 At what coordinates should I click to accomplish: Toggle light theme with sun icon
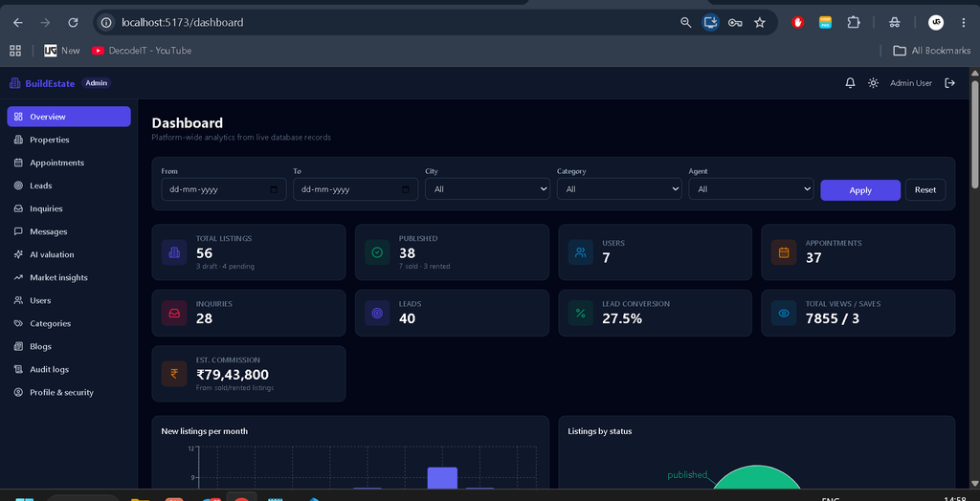coord(873,83)
